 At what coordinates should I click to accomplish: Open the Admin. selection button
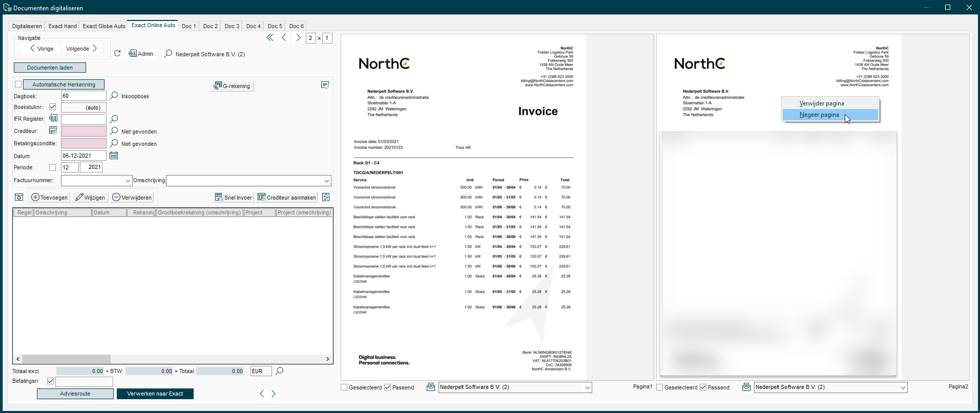pyautogui.click(x=141, y=54)
